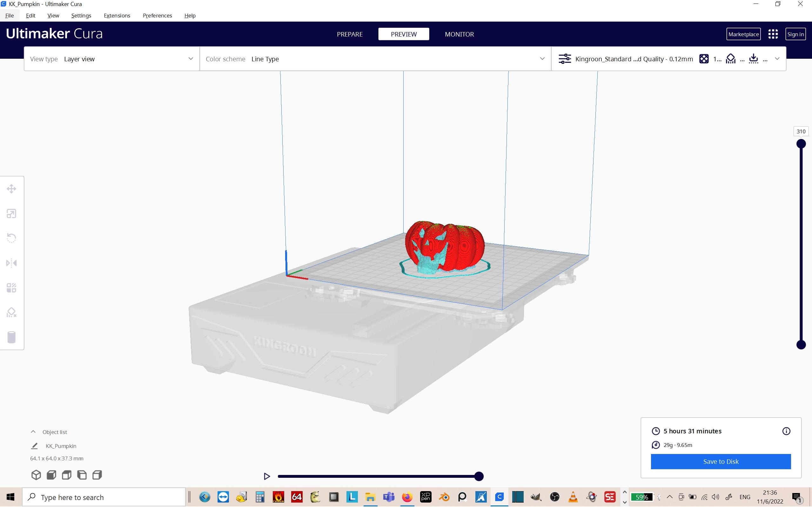812x507 pixels.
Task: Switch to the PREPARE stage
Action: click(350, 34)
